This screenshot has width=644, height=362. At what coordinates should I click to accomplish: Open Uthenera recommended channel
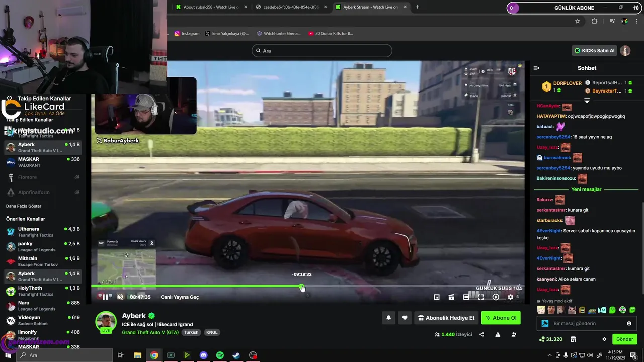[x=43, y=232]
